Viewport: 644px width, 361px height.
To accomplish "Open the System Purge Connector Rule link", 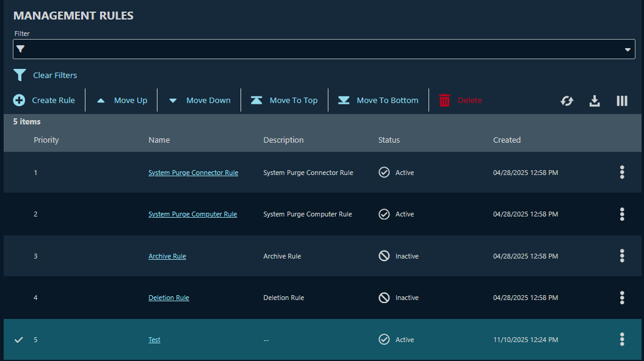I will pos(194,173).
